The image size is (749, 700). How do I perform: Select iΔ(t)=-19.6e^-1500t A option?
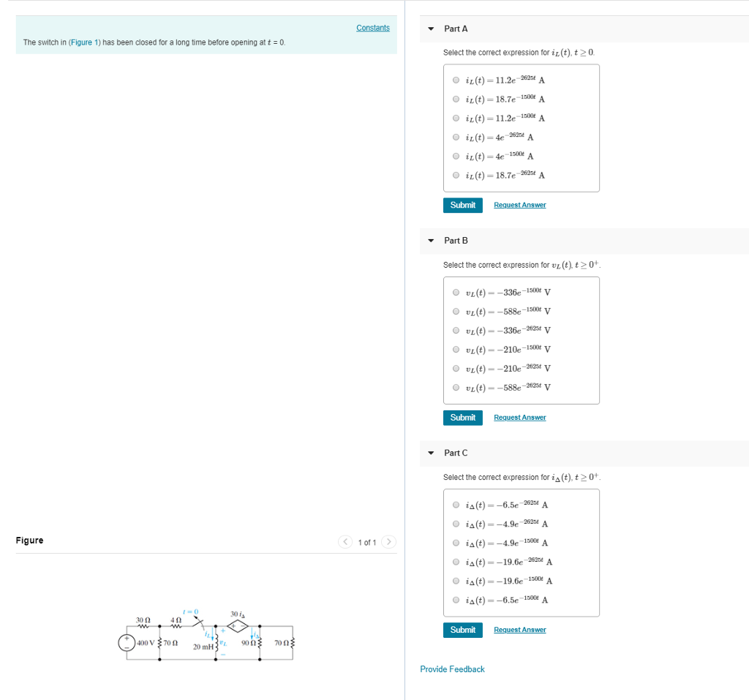pyautogui.click(x=456, y=581)
